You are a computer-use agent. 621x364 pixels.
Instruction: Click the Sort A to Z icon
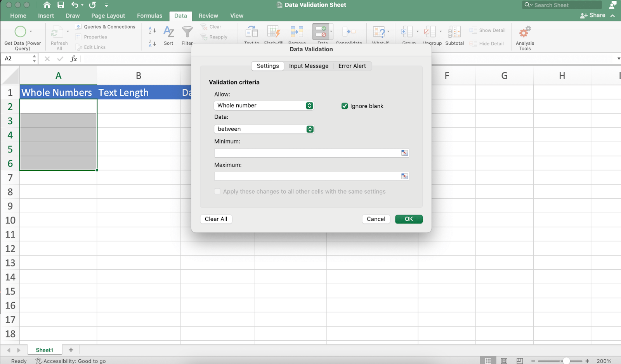pyautogui.click(x=152, y=30)
